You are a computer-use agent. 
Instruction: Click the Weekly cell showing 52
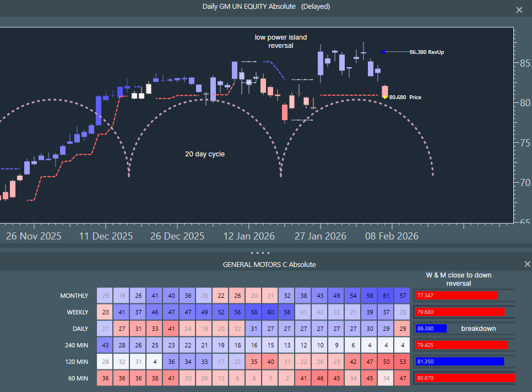coord(221,312)
